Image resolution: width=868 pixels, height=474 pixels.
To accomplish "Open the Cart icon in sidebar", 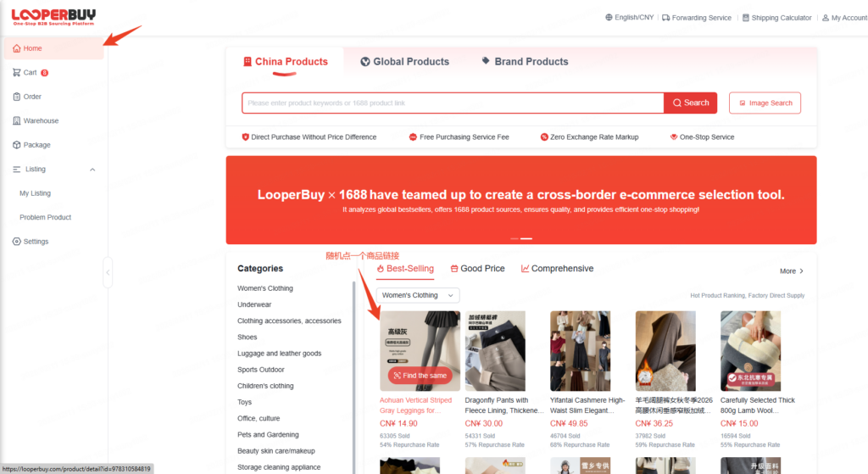I will tap(17, 73).
